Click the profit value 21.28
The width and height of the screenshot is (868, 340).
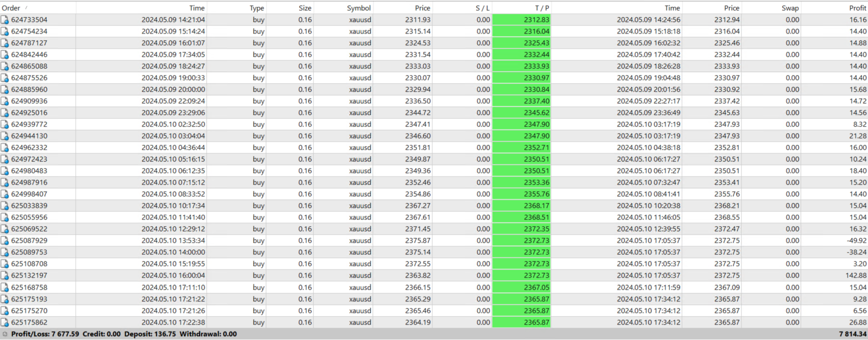coord(858,136)
